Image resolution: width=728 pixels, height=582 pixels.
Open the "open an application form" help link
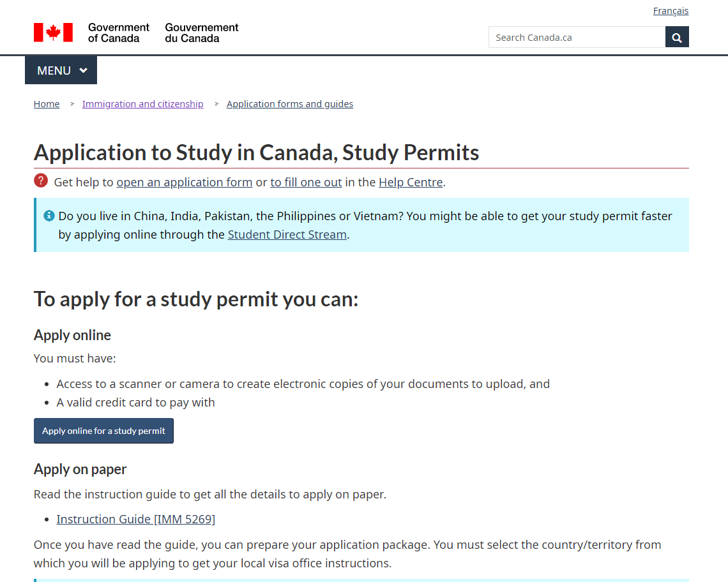[184, 182]
